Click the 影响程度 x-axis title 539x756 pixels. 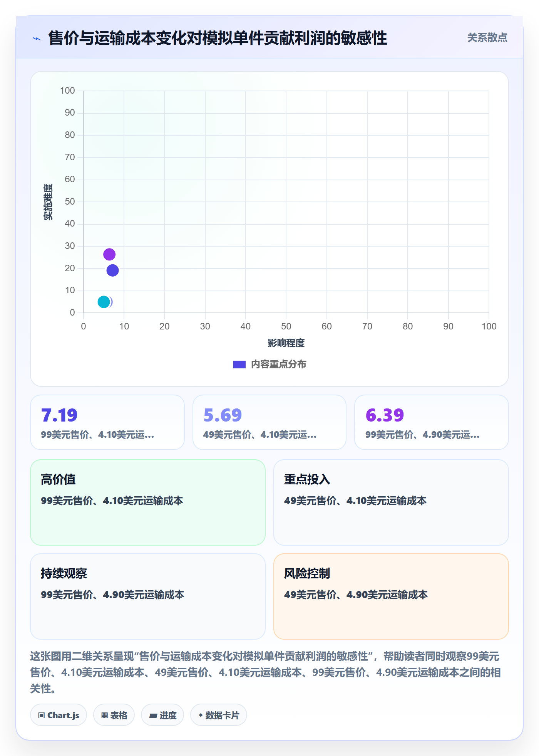[x=286, y=343]
